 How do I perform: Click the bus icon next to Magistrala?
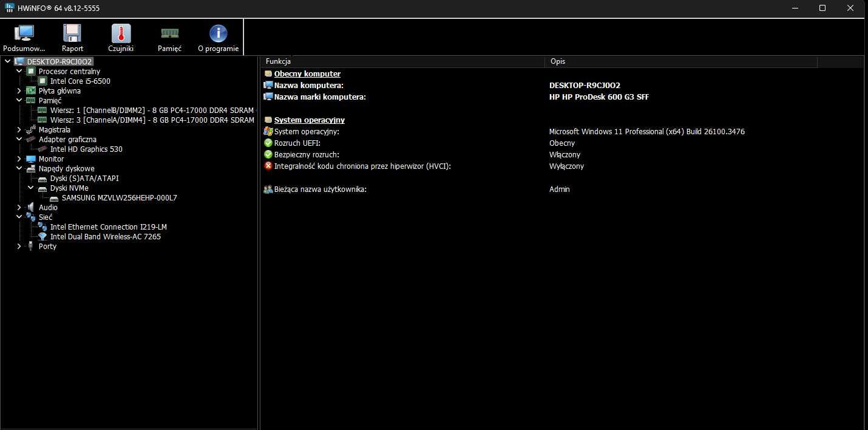pyautogui.click(x=31, y=129)
